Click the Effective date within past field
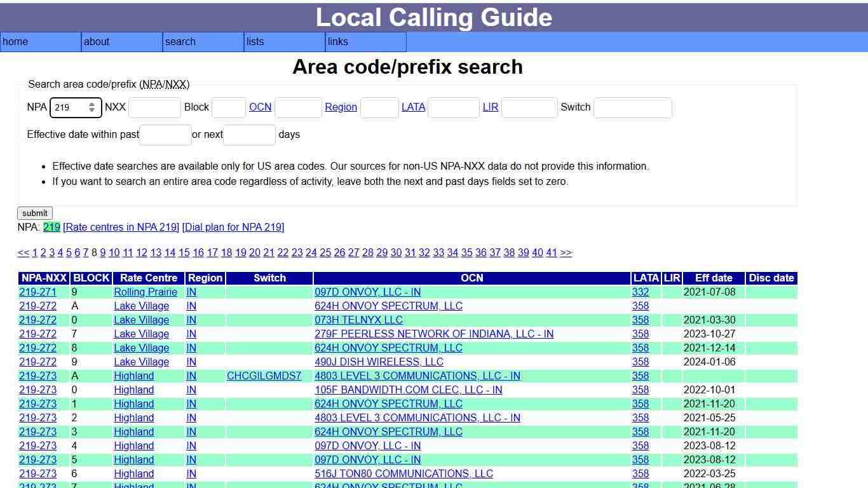This screenshot has height=488, width=868. click(165, 135)
